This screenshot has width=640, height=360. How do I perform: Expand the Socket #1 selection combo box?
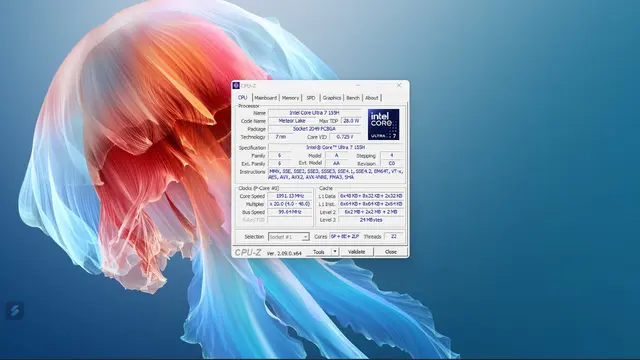[289, 237]
